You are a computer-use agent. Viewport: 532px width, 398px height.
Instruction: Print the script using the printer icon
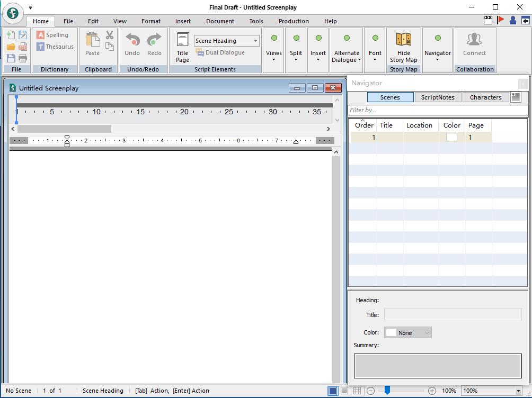[x=23, y=58]
